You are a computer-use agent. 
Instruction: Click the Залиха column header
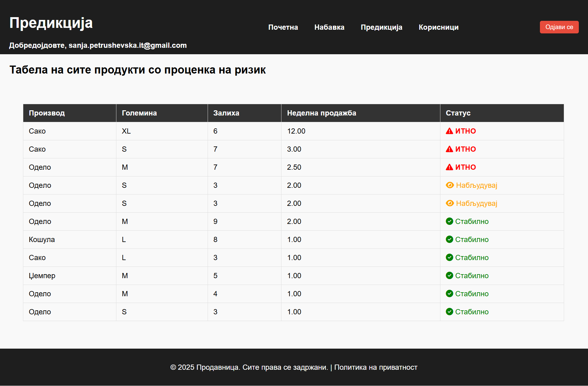(x=226, y=113)
